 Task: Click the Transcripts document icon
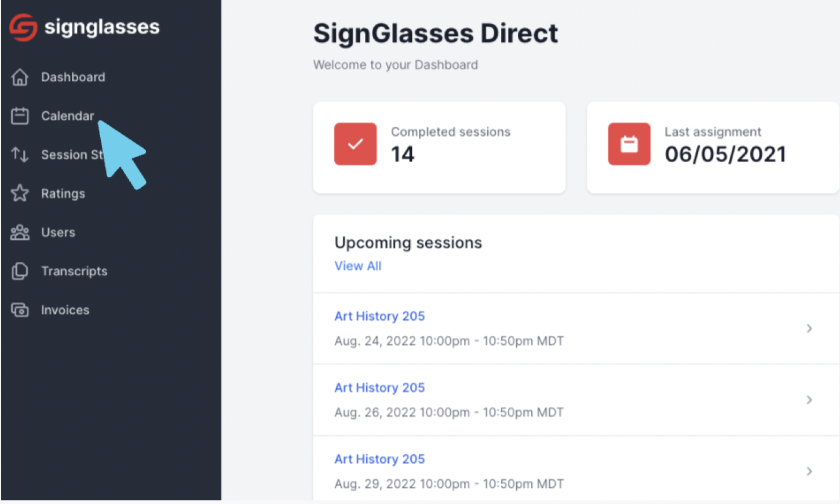20,271
